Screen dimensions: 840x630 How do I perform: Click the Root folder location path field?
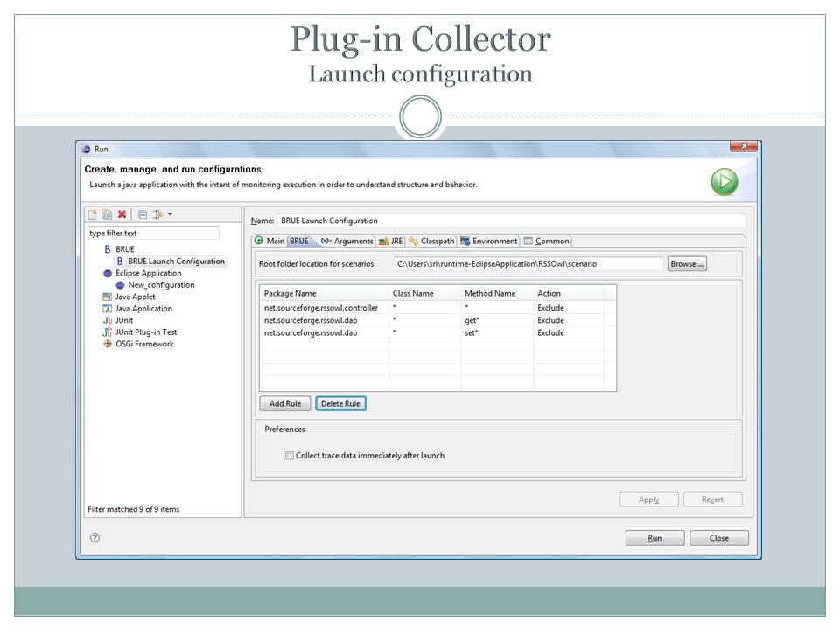point(528,263)
